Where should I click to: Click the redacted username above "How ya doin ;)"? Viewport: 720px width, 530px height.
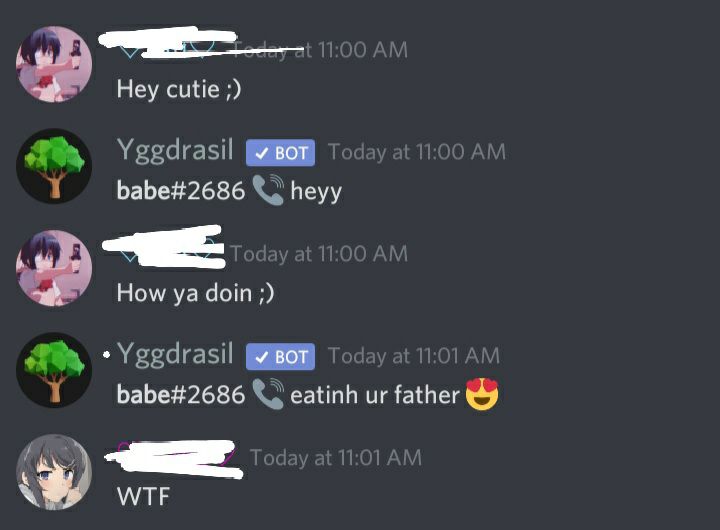(164, 247)
